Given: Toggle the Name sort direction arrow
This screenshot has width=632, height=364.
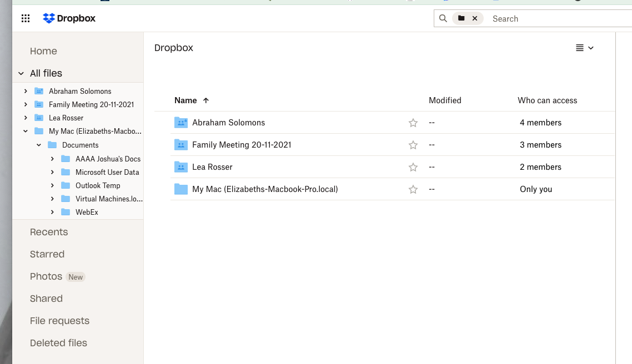Looking at the screenshot, I should pos(206,100).
